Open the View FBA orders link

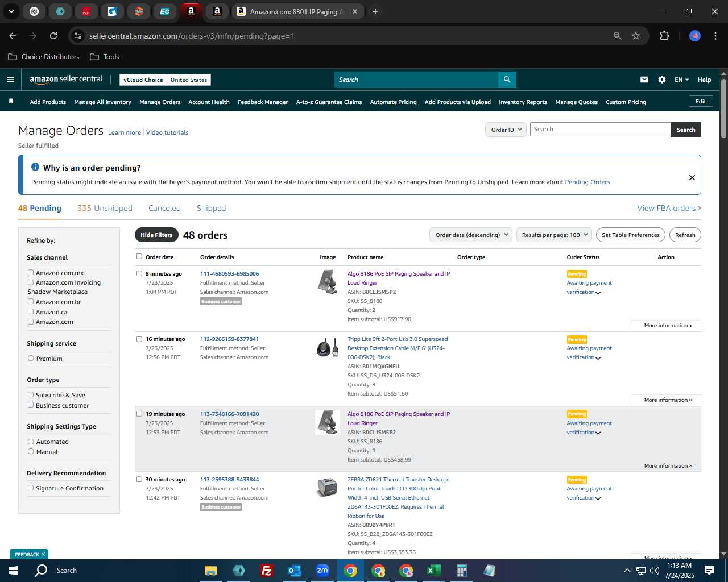669,208
